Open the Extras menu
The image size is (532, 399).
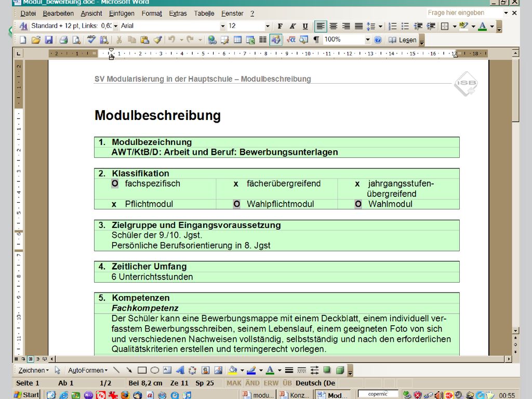[178, 14]
